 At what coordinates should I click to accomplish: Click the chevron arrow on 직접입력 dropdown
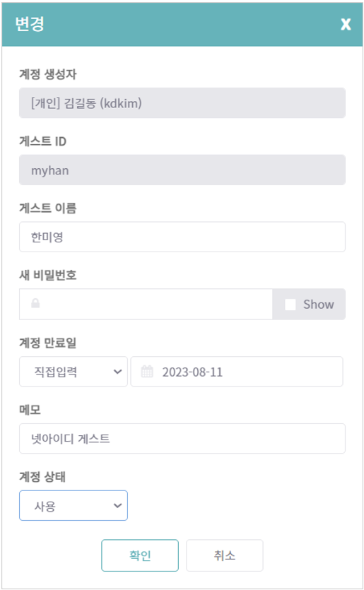[117, 372]
